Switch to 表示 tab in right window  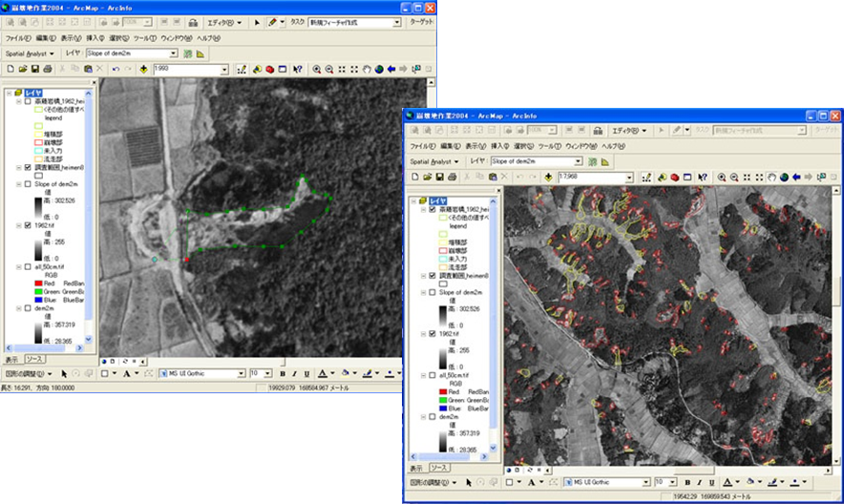click(416, 468)
